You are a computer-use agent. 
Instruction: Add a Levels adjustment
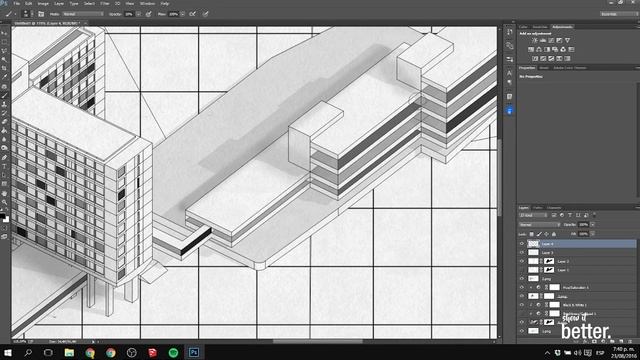[x=543, y=40]
